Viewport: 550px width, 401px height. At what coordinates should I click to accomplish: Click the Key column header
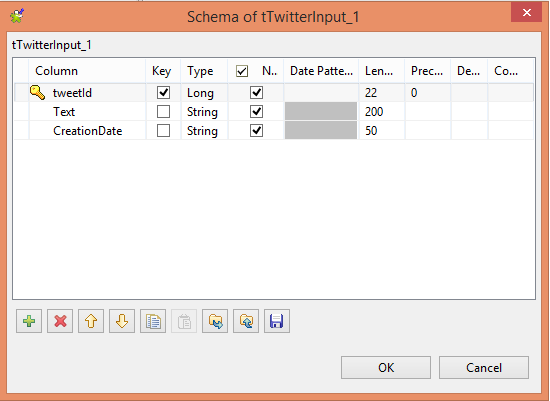pos(163,71)
